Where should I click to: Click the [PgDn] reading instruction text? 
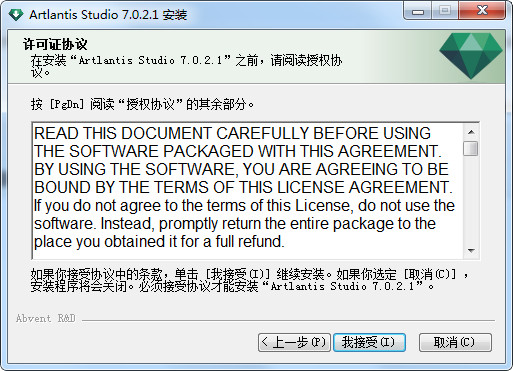click(x=142, y=104)
